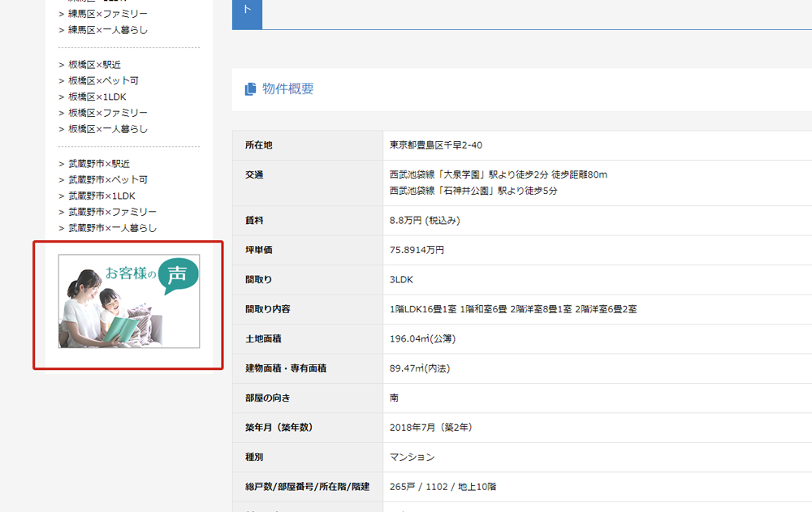Select the 間取り value 3LDK
Screen dimensions: 812x512
pyautogui.click(x=401, y=279)
